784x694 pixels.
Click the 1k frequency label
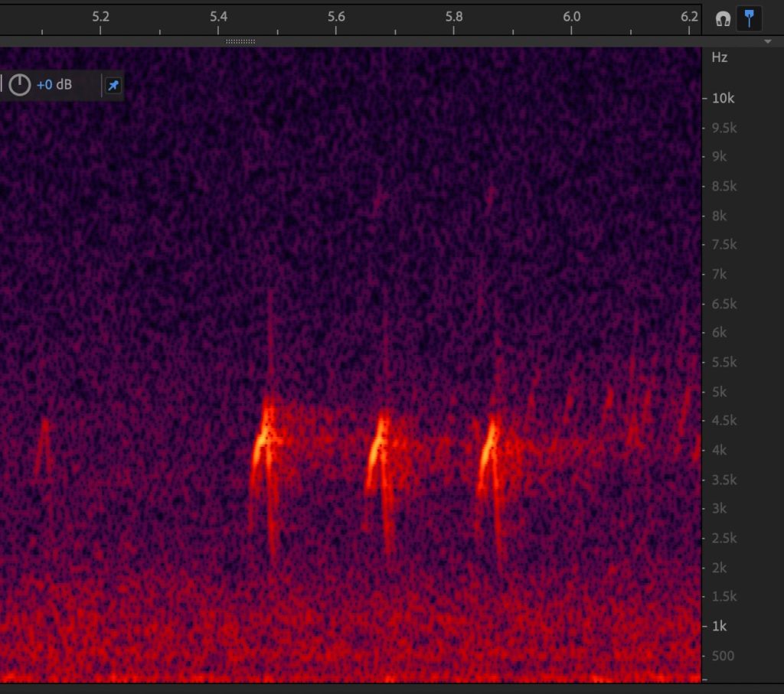[x=719, y=626]
